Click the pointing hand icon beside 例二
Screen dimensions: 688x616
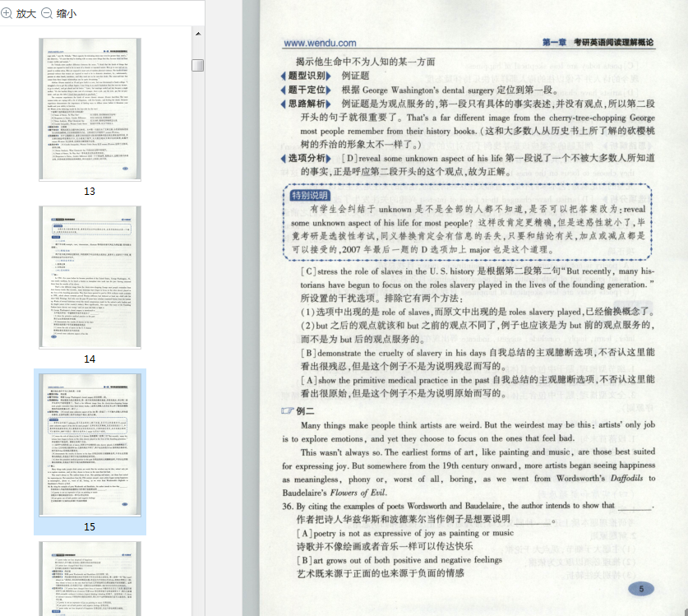[288, 411]
